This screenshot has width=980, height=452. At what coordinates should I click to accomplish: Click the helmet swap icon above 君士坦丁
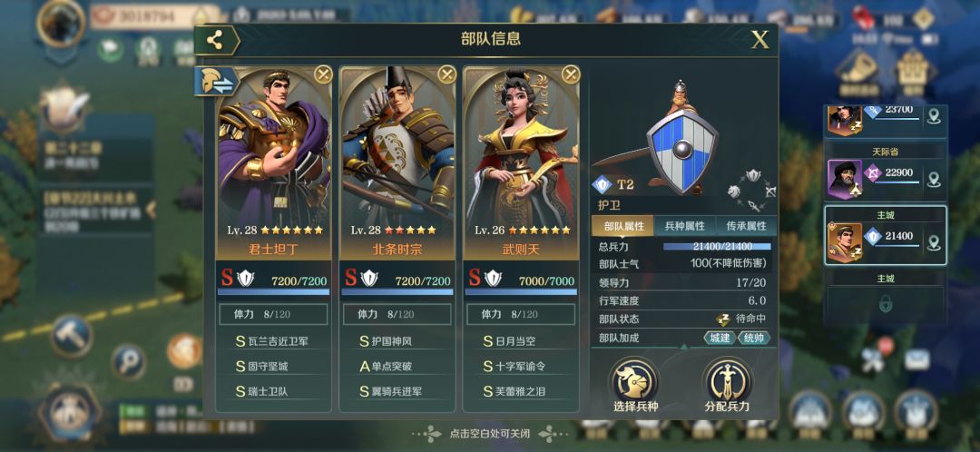[x=214, y=82]
